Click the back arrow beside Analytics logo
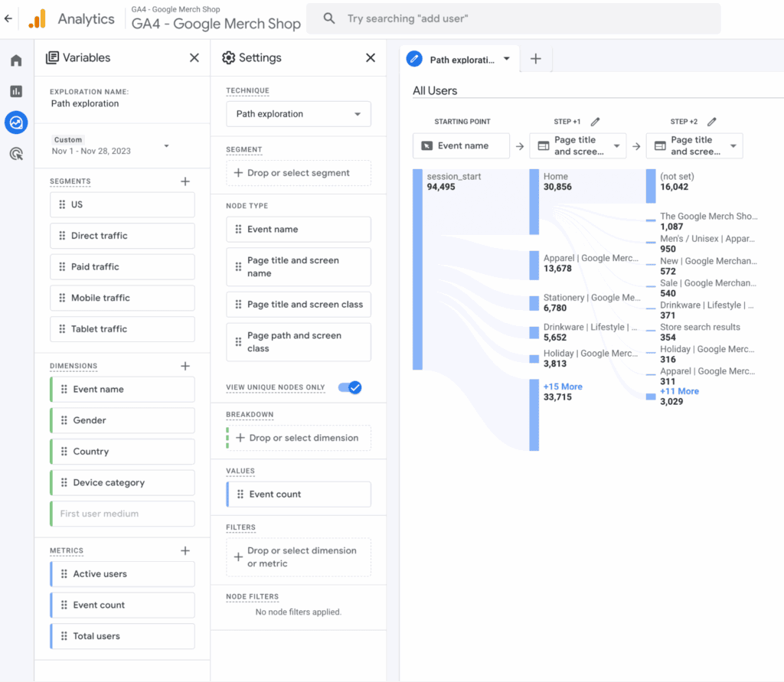 tap(8, 18)
